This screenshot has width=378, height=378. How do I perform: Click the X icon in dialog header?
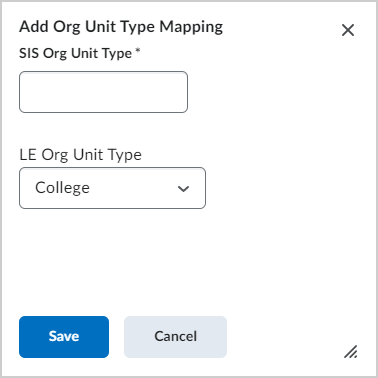click(348, 30)
